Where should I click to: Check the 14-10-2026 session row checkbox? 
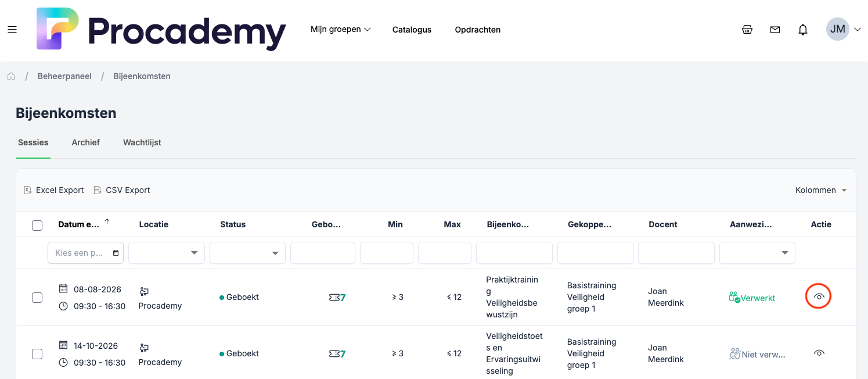[37, 354]
